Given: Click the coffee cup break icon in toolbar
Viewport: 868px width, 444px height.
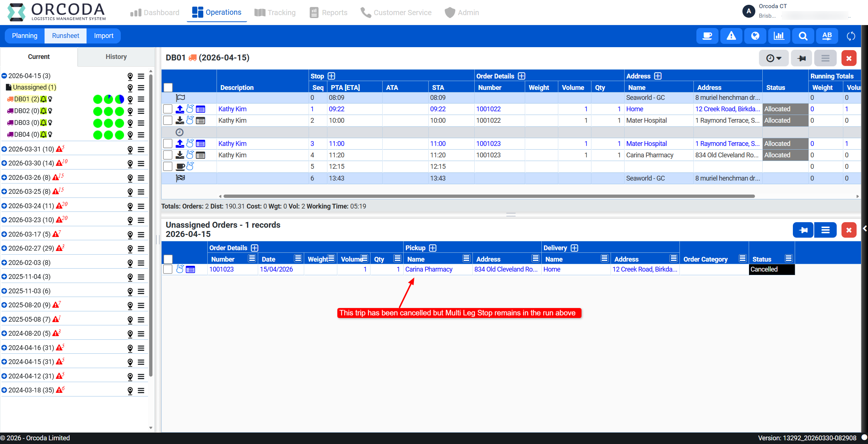Looking at the screenshot, I should pyautogui.click(x=707, y=36).
